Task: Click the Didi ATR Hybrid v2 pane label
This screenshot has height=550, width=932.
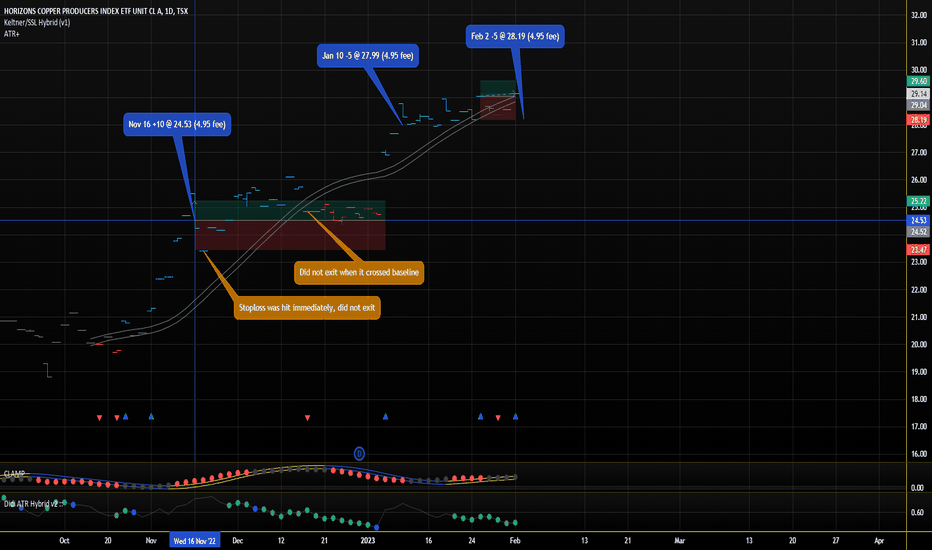Action: point(33,504)
